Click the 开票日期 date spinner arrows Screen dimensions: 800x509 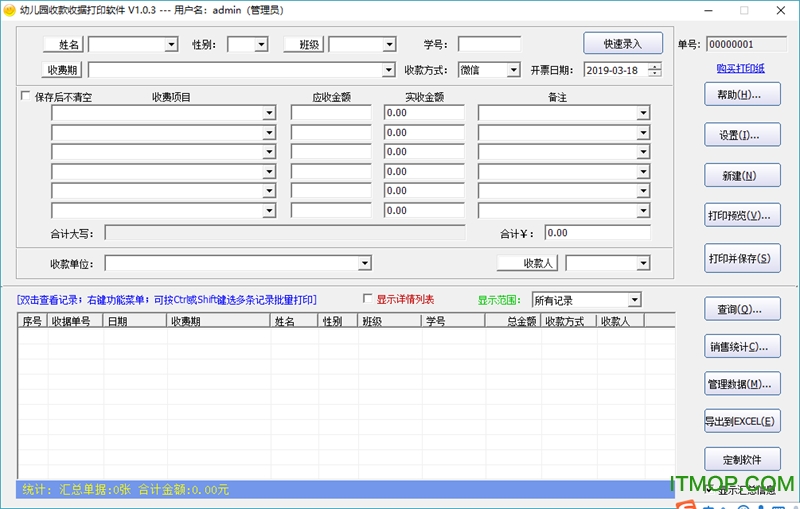point(654,70)
